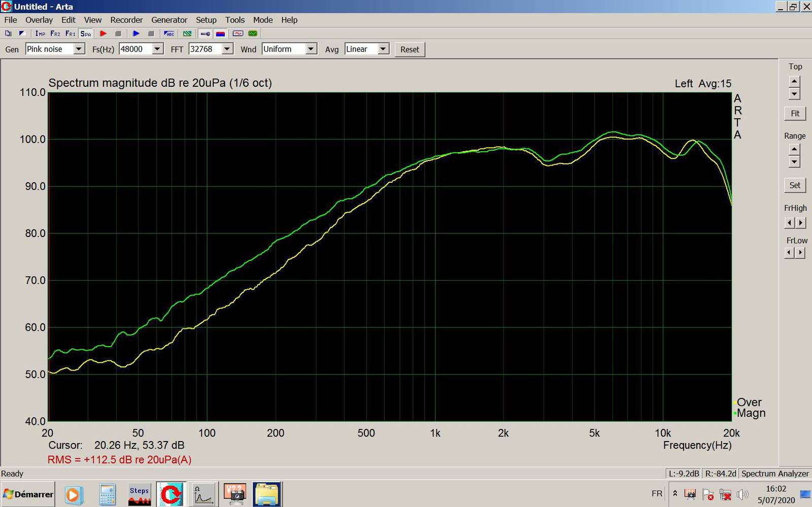
Task: Decrease Top value with down arrow
Action: (x=794, y=94)
